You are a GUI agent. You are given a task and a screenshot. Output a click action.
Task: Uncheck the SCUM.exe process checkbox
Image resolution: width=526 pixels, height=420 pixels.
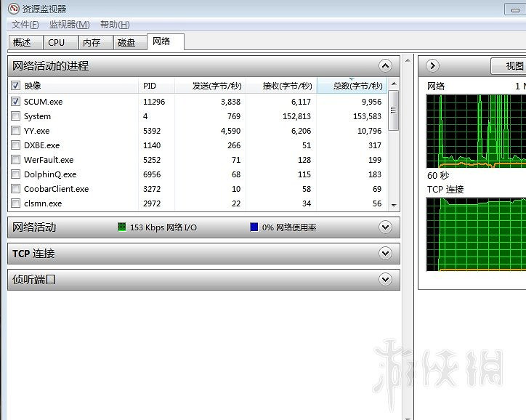16,102
